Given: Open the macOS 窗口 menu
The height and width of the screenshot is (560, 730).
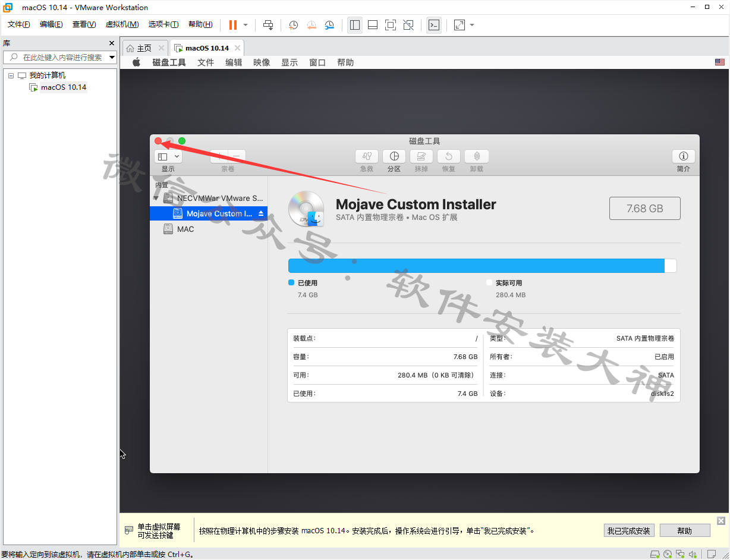Looking at the screenshot, I should pyautogui.click(x=317, y=62).
